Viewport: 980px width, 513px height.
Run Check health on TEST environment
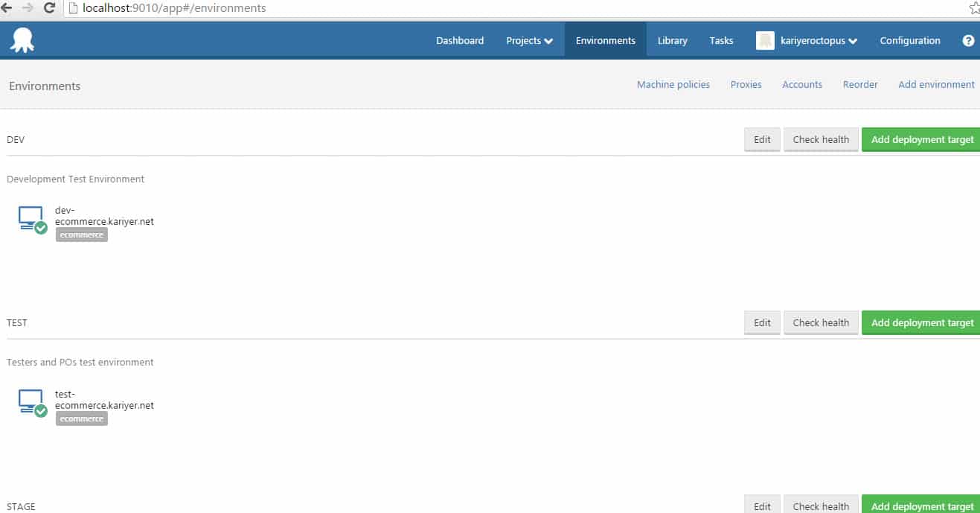(821, 322)
